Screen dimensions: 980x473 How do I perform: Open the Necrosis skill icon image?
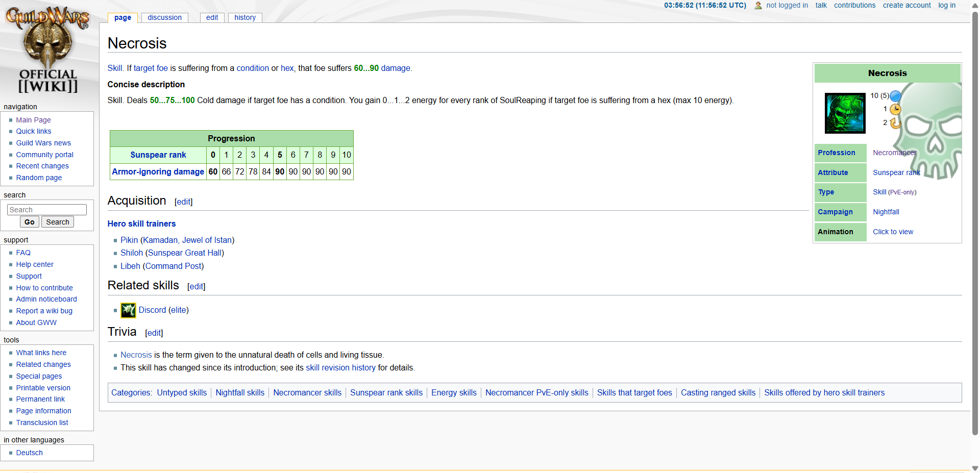click(845, 113)
